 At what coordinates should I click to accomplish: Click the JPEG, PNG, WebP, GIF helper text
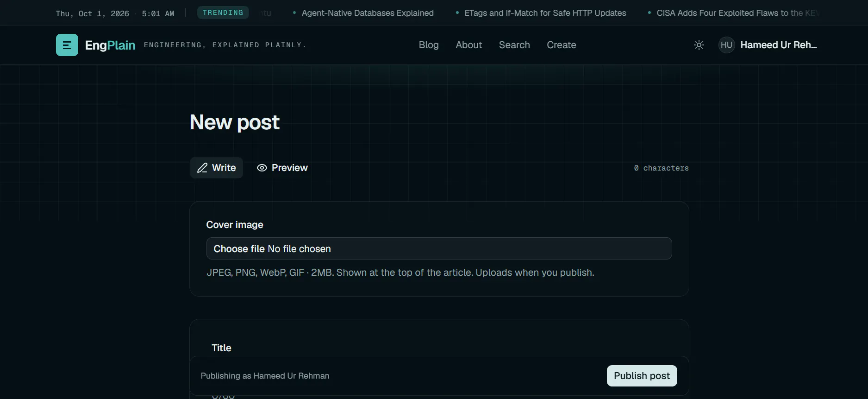click(400, 272)
